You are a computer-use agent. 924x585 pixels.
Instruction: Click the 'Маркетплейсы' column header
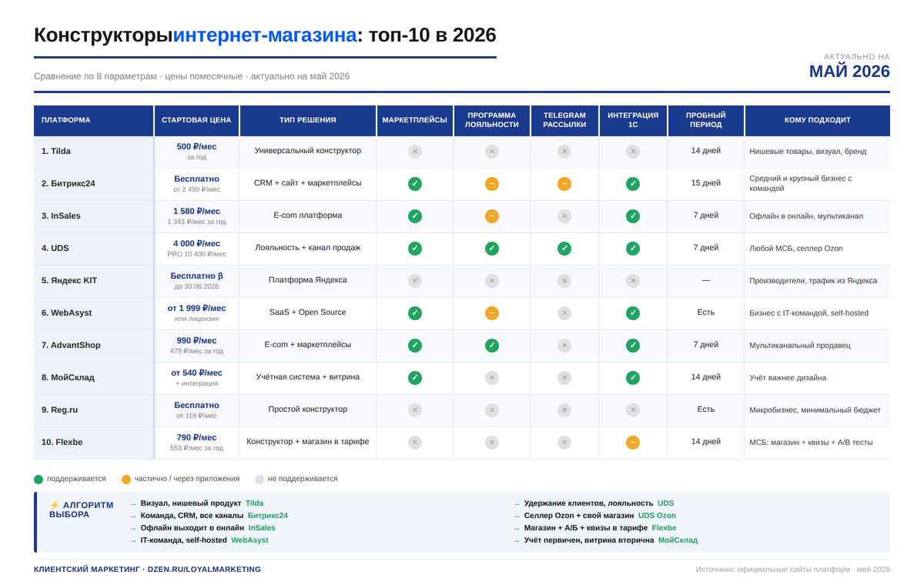415,121
